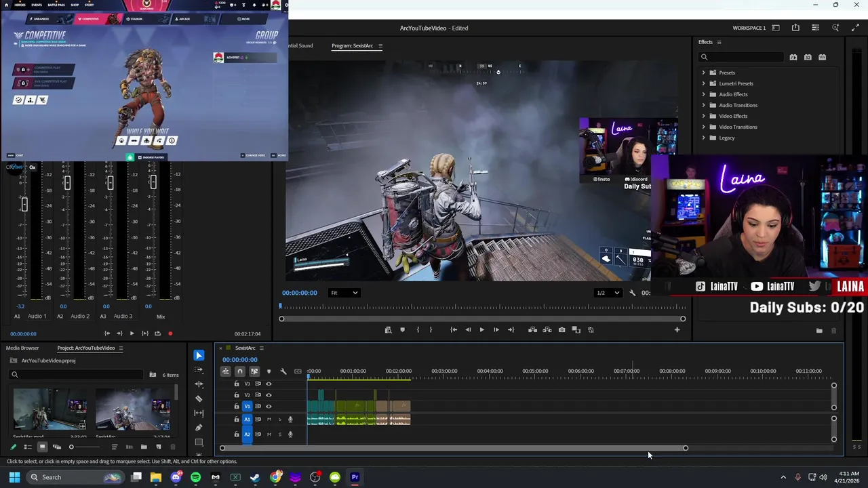Screen dimensions: 868x488
Task: Solo track A2 with S button
Action: point(279,434)
